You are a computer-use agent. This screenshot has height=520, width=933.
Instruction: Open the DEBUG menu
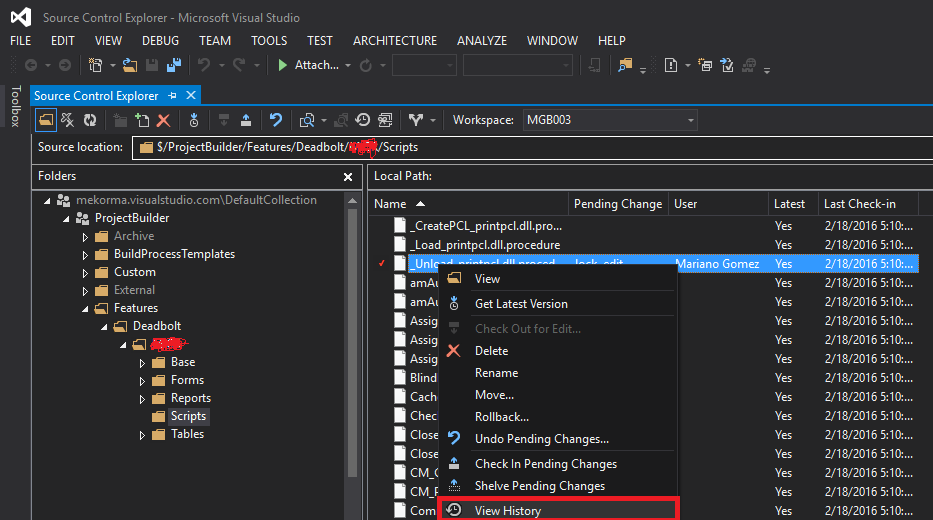pos(160,40)
